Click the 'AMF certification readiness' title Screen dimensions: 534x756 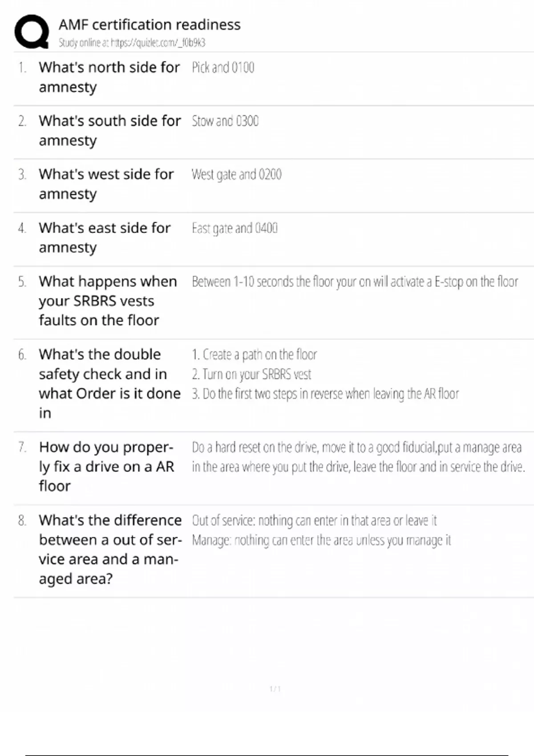[x=150, y=24]
